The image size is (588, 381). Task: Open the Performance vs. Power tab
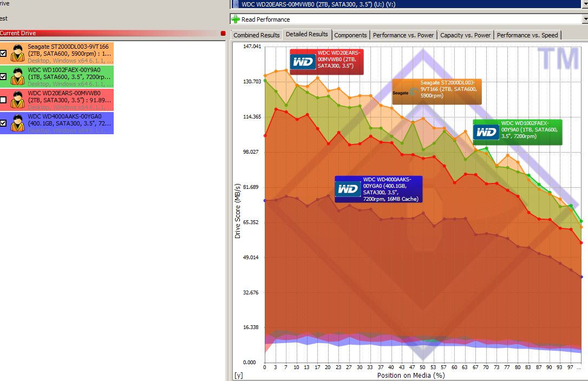(x=403, y=35)
